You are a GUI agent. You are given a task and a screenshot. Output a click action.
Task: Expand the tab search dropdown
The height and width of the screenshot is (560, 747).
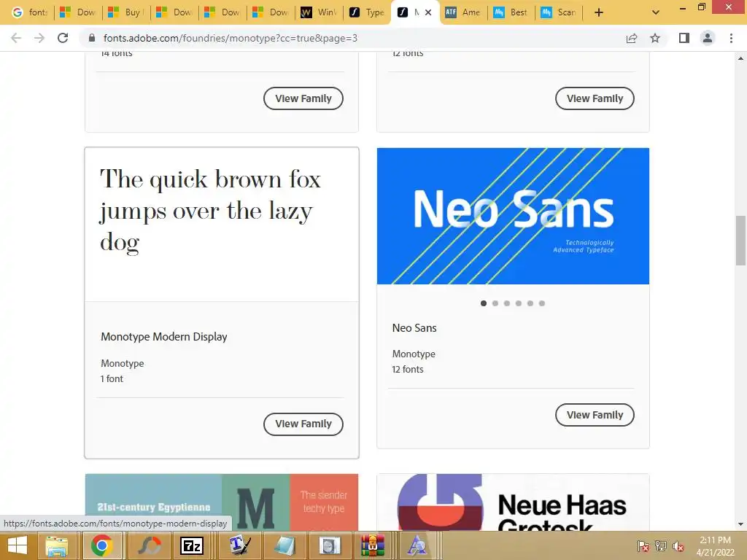click(656, 12)
